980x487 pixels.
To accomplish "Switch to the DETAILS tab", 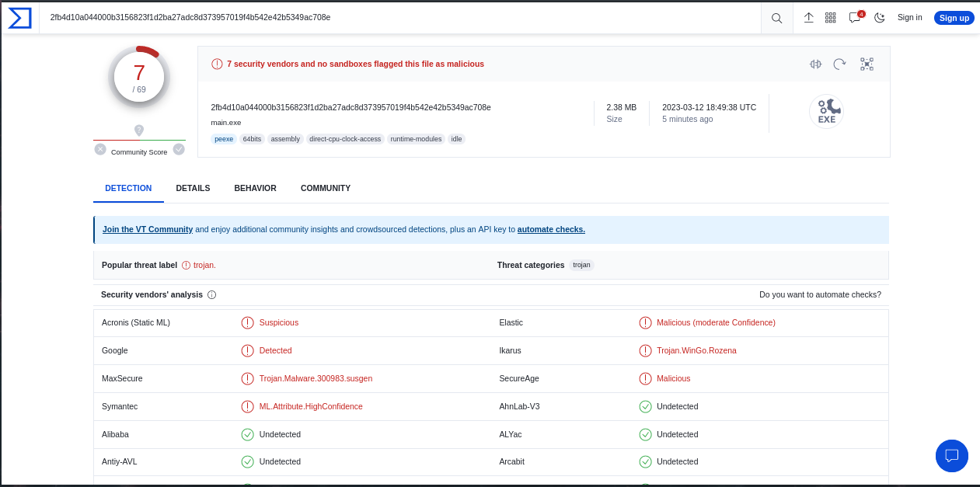I will (x=193, y=188).
